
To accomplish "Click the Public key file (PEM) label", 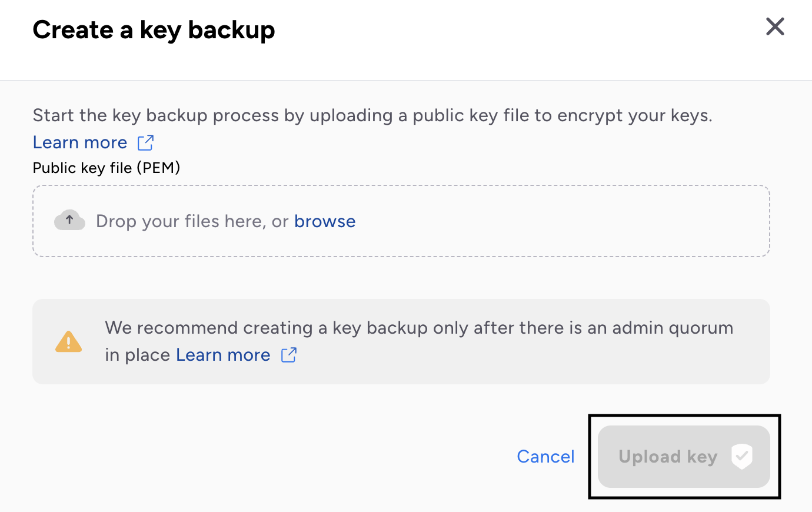I will coord(107,168).
